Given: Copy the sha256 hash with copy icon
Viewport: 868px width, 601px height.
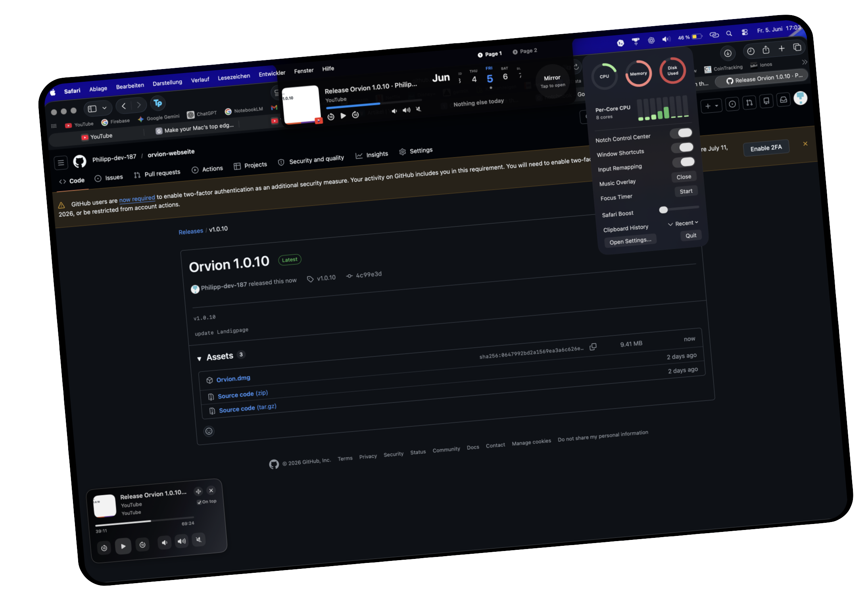Looking at the screenshot, I should [x=593, y=347].
